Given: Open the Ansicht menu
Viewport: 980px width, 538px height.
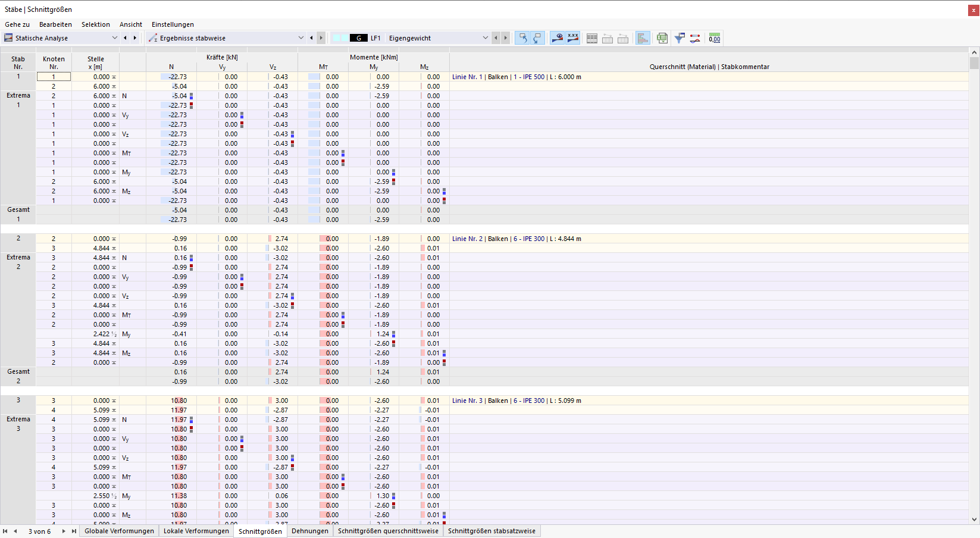Looking at the screenshot, I should (131, 24).
